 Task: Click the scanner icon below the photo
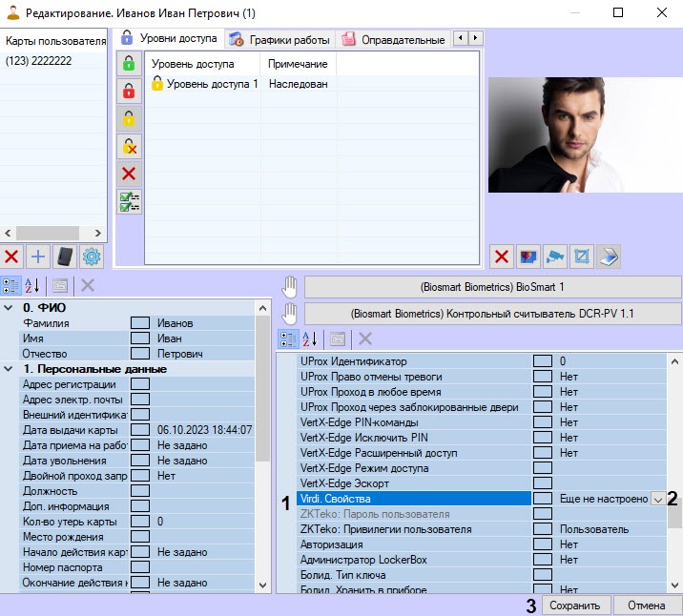point(609,256)
